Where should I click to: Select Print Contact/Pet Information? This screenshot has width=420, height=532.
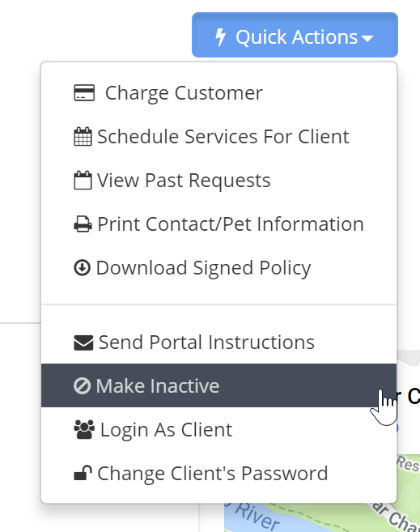[219, 224]
